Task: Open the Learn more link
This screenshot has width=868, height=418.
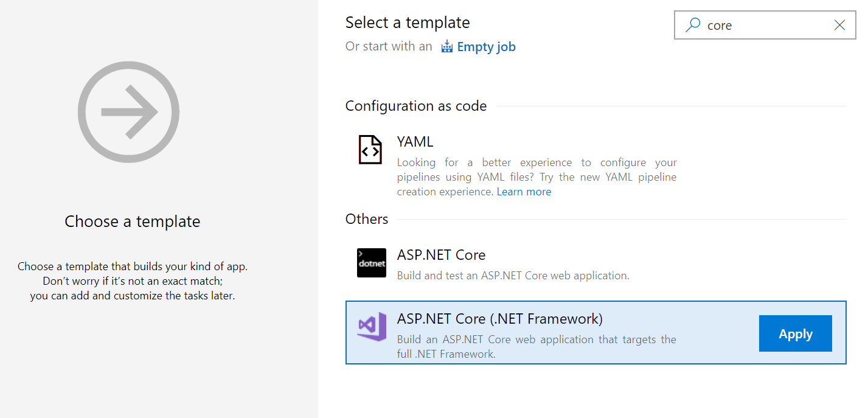Action: [524, 192]
